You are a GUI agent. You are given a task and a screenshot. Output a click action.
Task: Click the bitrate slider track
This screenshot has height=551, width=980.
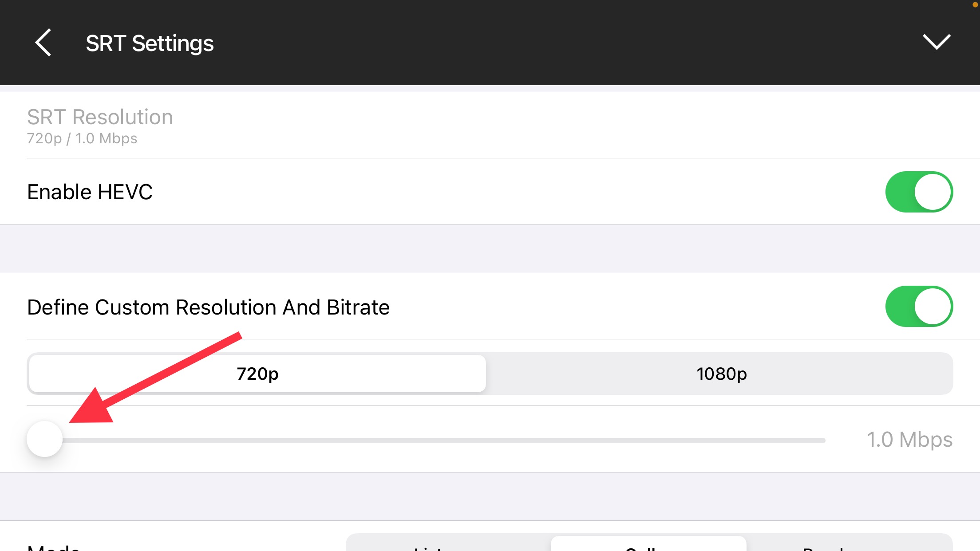pos(444,441)
